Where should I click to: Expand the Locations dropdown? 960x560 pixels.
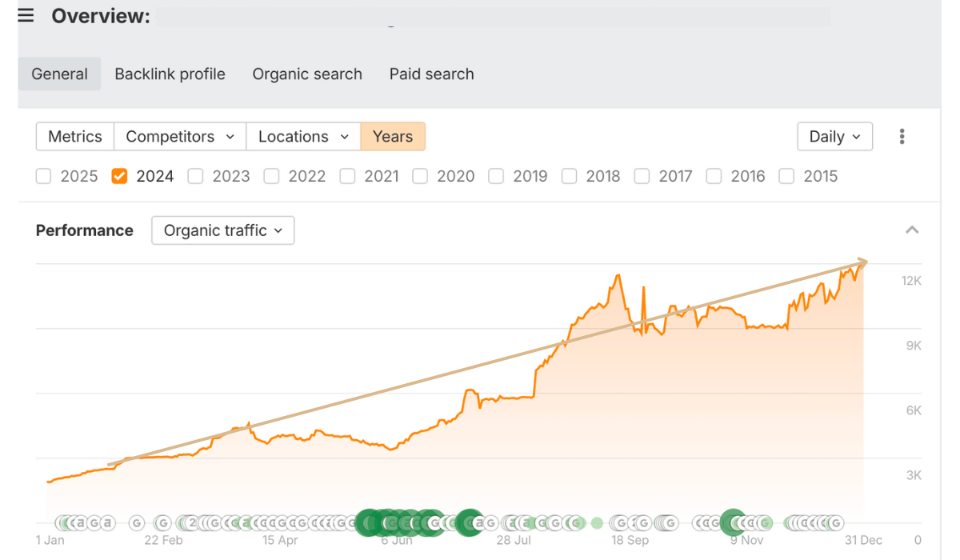pos(304,137)
